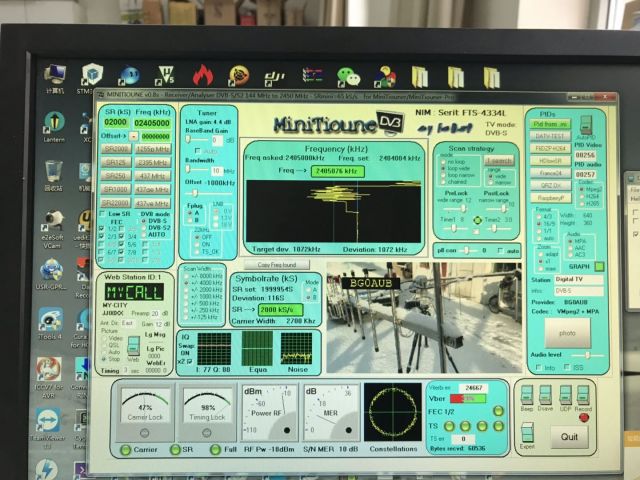Open the red flame desktop shortcut
Image resolution: width=640 pixels, height=480 pixels.
click(x=203, y=76)
